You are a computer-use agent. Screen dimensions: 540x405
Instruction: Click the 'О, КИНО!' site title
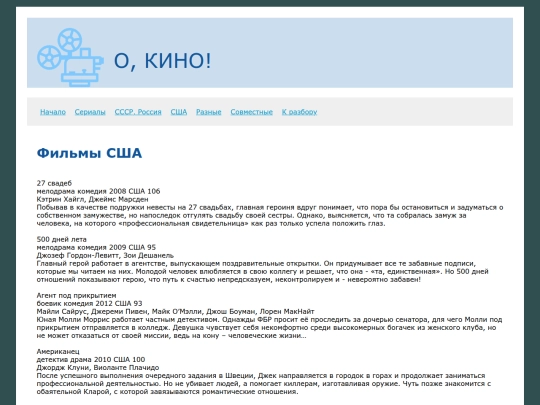tap(162, 61)
